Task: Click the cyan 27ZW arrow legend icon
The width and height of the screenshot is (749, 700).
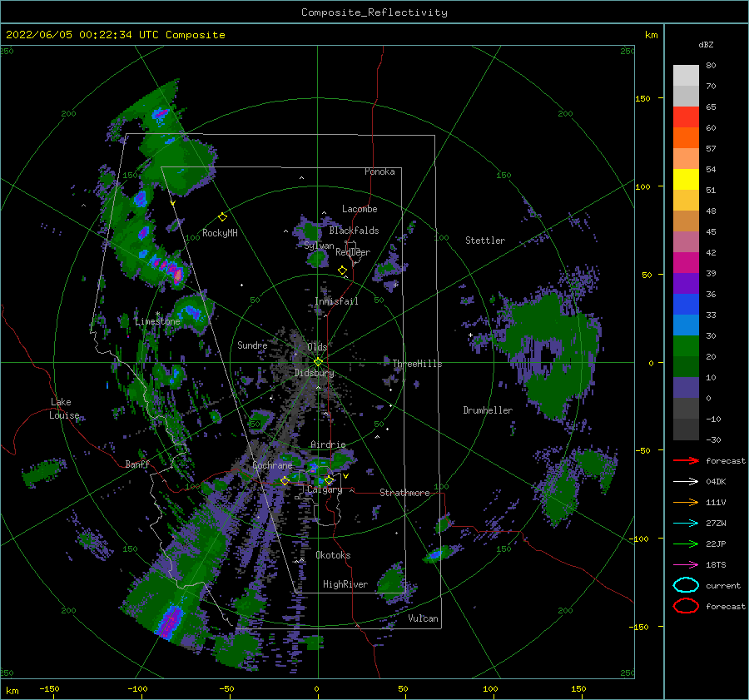Action: 686,524
